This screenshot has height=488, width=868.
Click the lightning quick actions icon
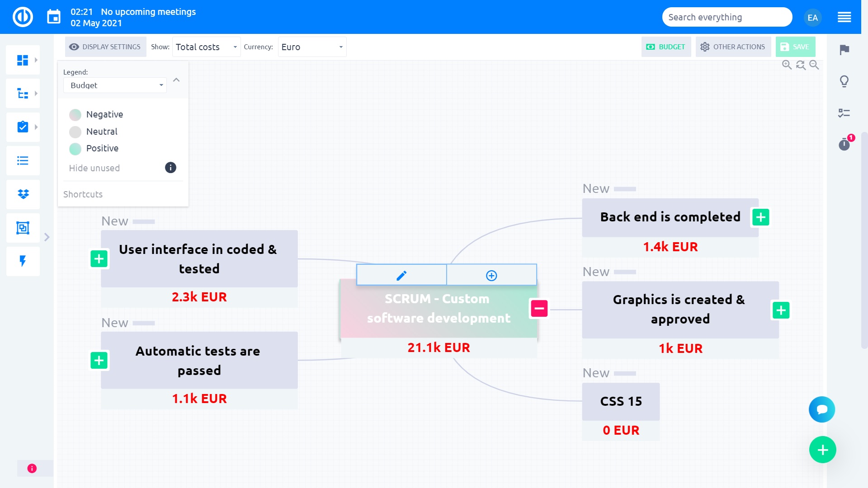(23, 261)
